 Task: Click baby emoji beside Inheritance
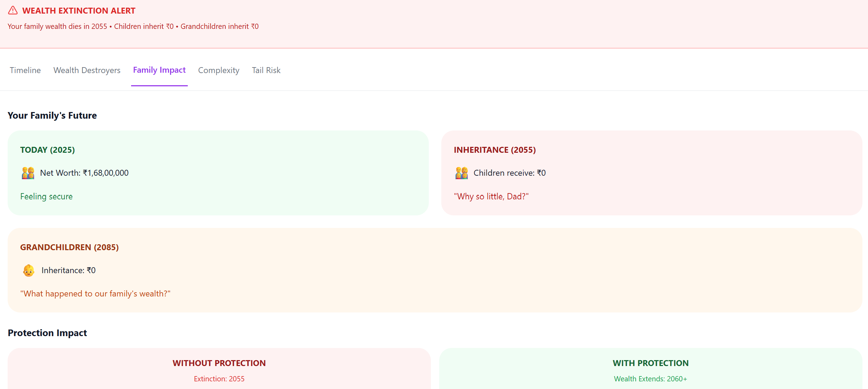[x=29, y=270]
